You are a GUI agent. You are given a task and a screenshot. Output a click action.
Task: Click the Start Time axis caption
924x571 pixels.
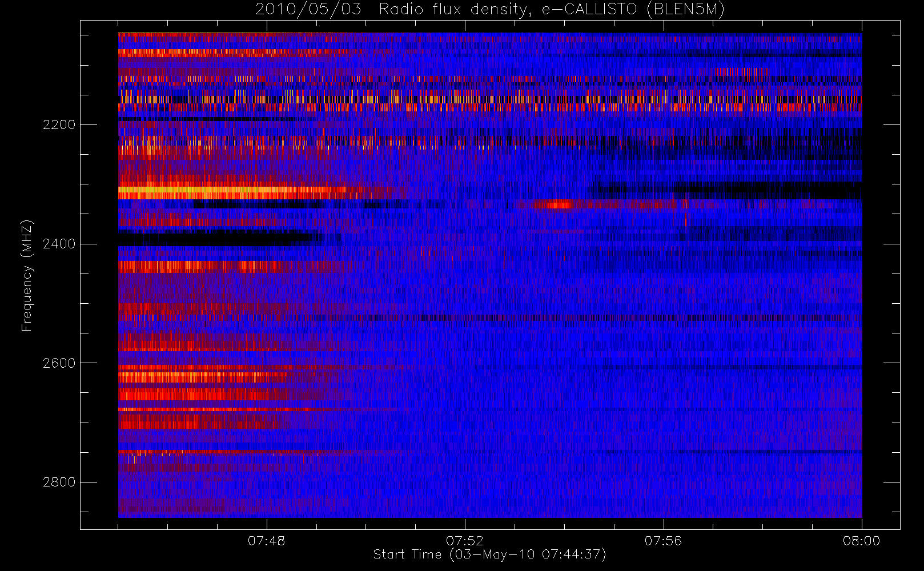(489, 554)
